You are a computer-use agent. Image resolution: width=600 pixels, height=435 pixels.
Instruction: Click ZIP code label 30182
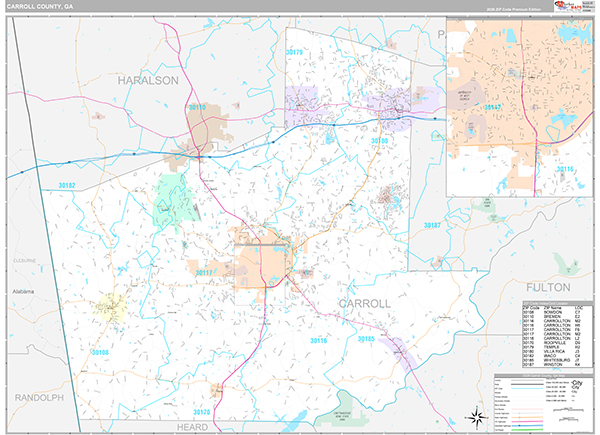coord(67,185)
